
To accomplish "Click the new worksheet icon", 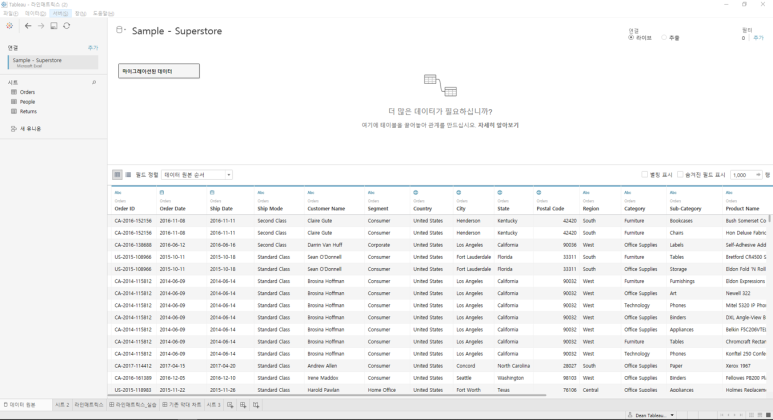I will [230, 405].
